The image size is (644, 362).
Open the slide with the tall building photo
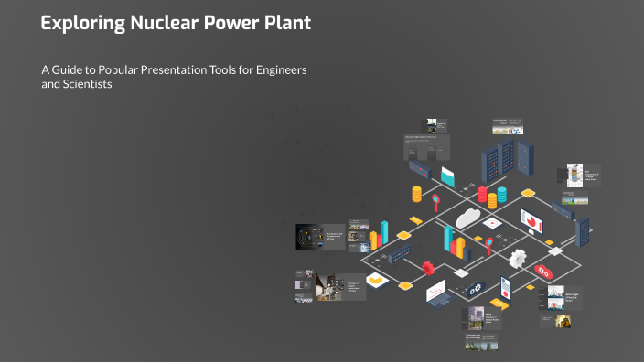(x=481, y=318)
